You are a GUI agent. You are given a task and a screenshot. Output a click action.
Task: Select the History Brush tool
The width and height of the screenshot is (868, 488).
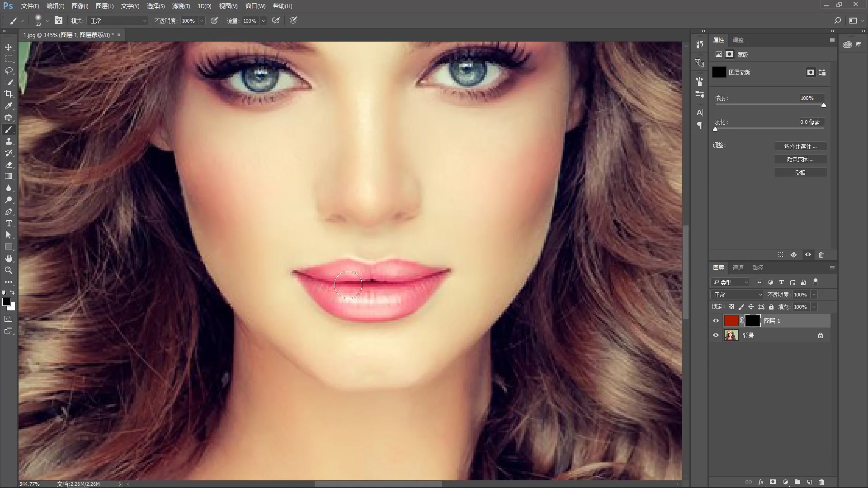(9, 153)
